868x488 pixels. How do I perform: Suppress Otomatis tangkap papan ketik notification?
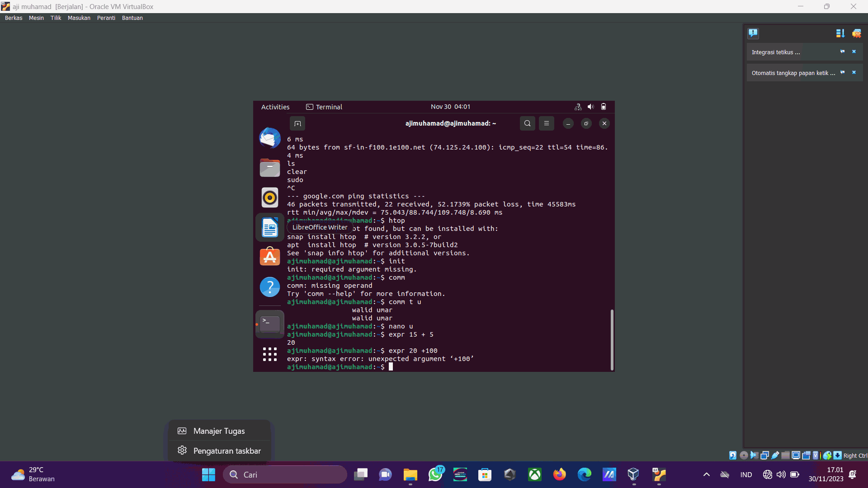pos(843,72)
